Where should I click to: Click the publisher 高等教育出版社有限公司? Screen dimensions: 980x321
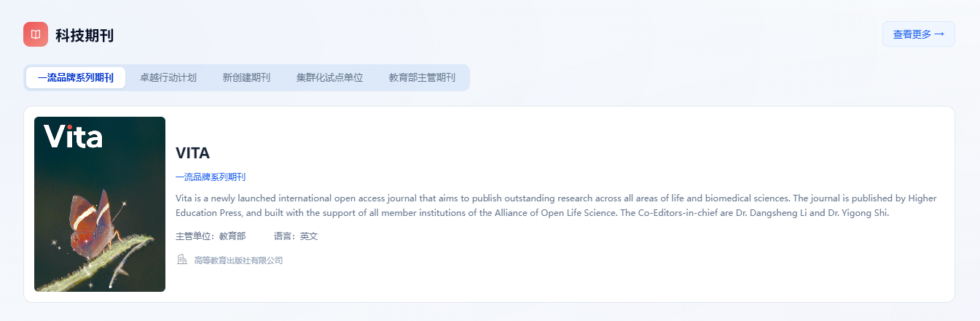(x=238, y=260)
